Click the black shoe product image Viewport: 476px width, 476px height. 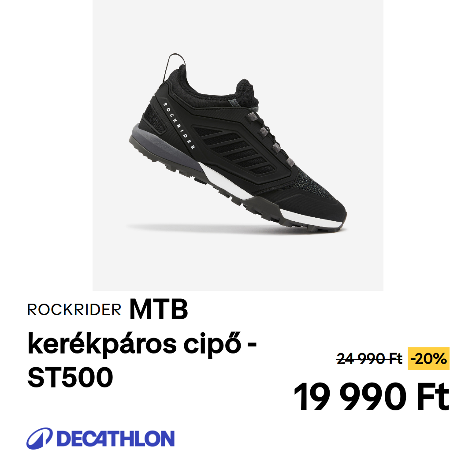point(238,143)
